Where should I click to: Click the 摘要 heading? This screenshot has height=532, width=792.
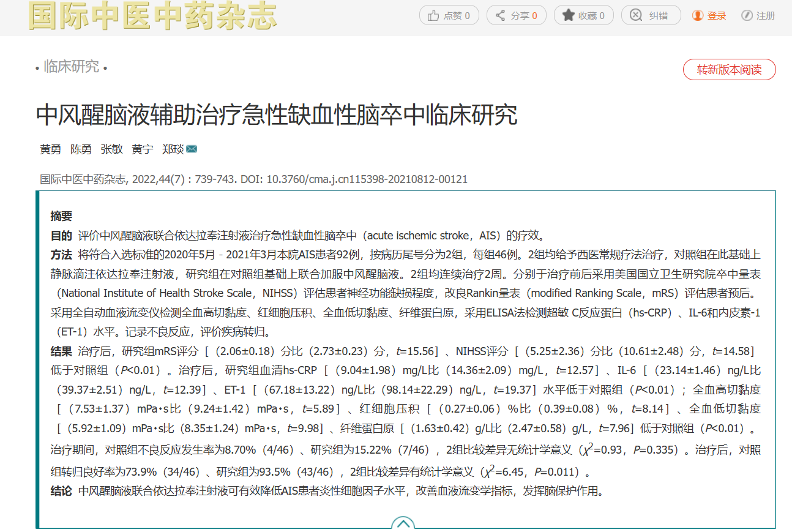(x=61, y=215)
